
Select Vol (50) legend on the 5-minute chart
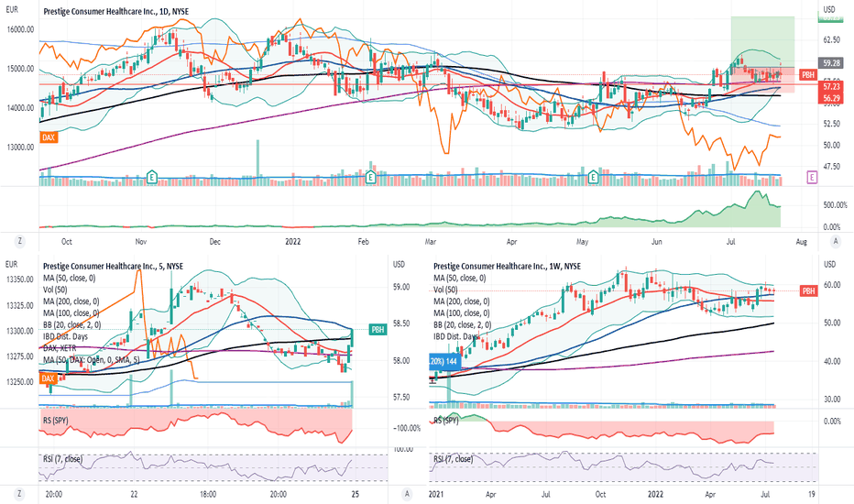pos(56,290)
